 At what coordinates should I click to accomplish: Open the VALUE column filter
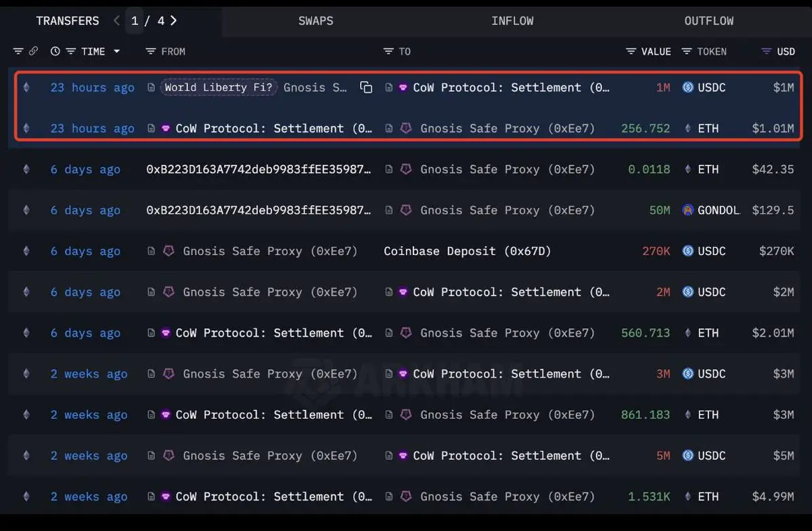coord(631,51)
